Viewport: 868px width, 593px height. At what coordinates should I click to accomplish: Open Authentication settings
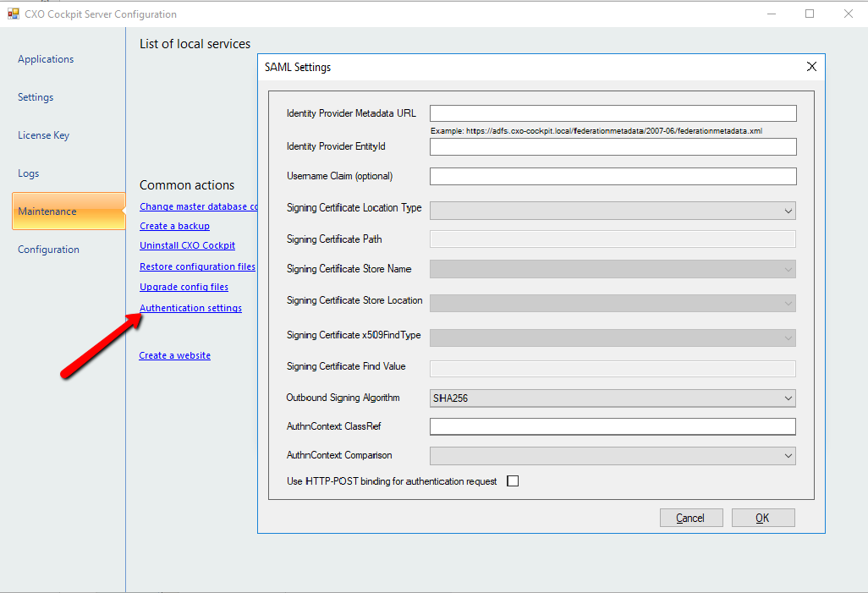[x=190, y=307]
